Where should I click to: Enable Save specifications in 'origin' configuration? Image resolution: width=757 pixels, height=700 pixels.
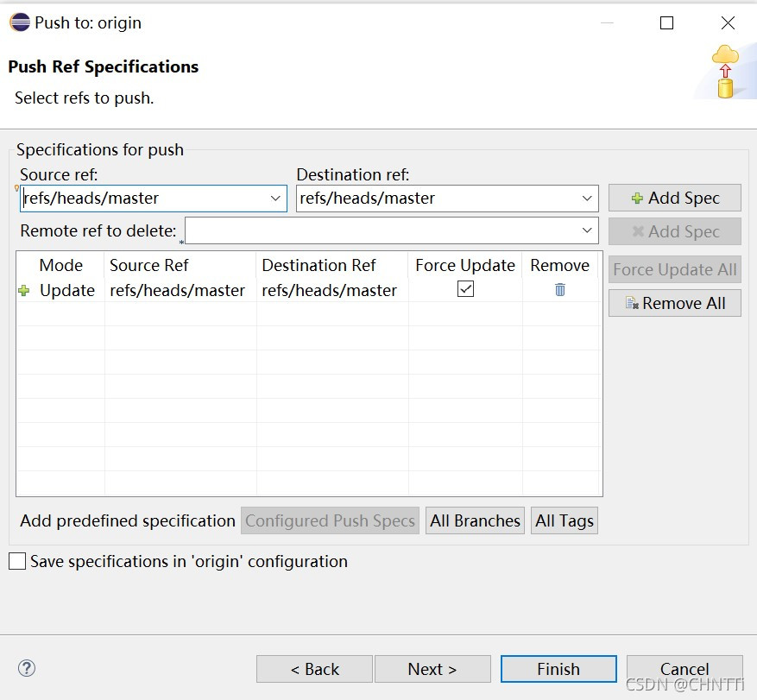[x=17, y=562]
